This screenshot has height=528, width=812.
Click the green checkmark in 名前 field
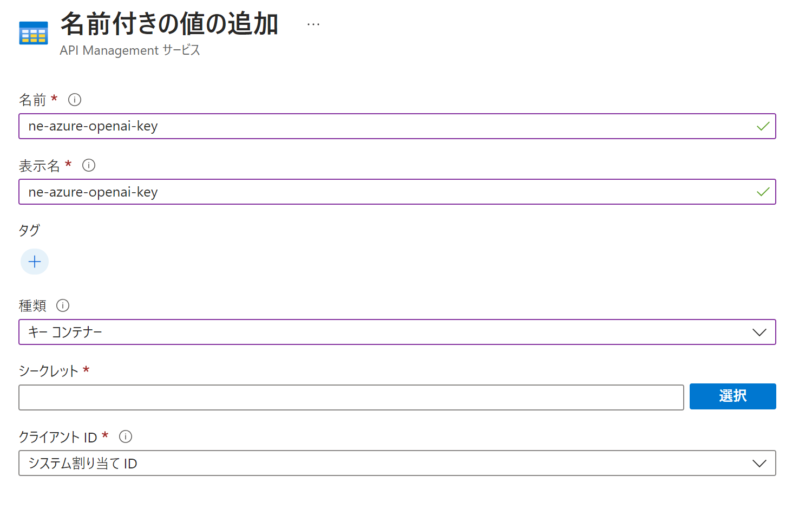click(763, 126)
